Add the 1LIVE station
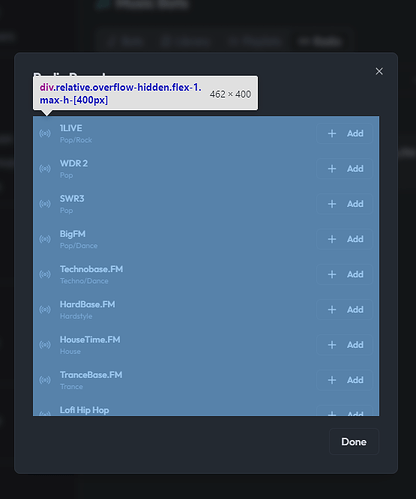 (345, 133)
